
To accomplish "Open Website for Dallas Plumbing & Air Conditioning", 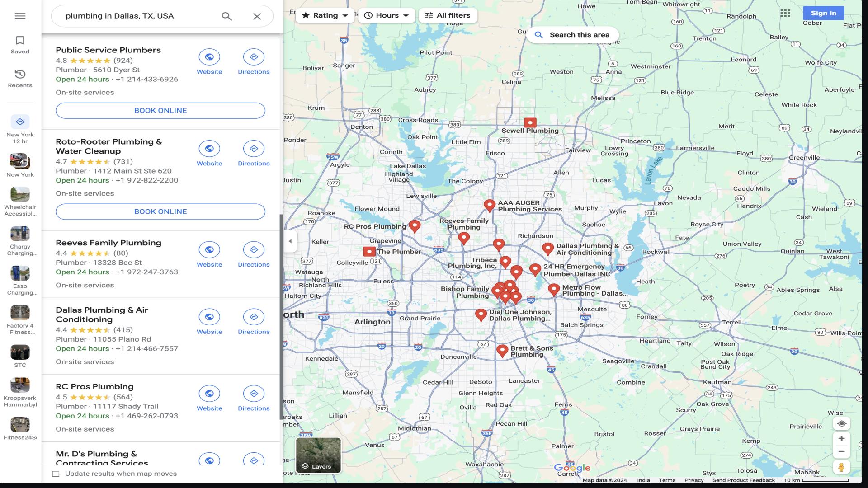I will [209, 322].
